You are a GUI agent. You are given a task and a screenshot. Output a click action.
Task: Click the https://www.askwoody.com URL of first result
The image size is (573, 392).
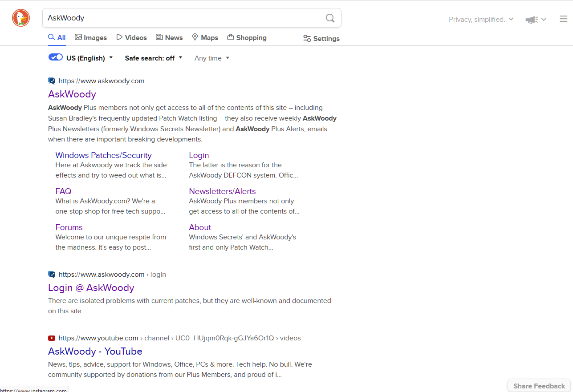click(102, 81)
